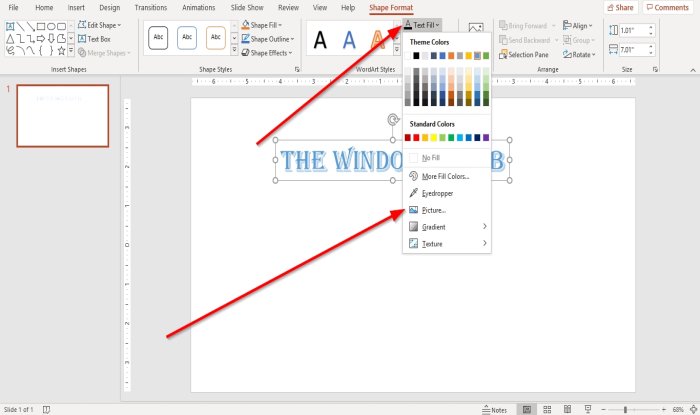Open the Animations tab

[x=198, y=8]
